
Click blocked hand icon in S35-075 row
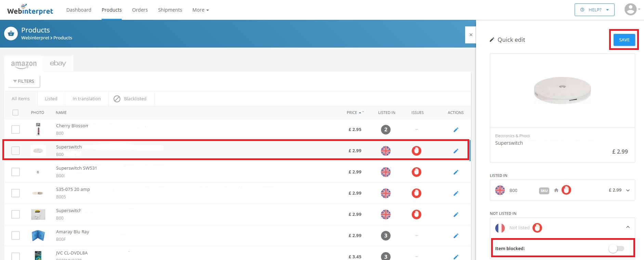(416, 193)
